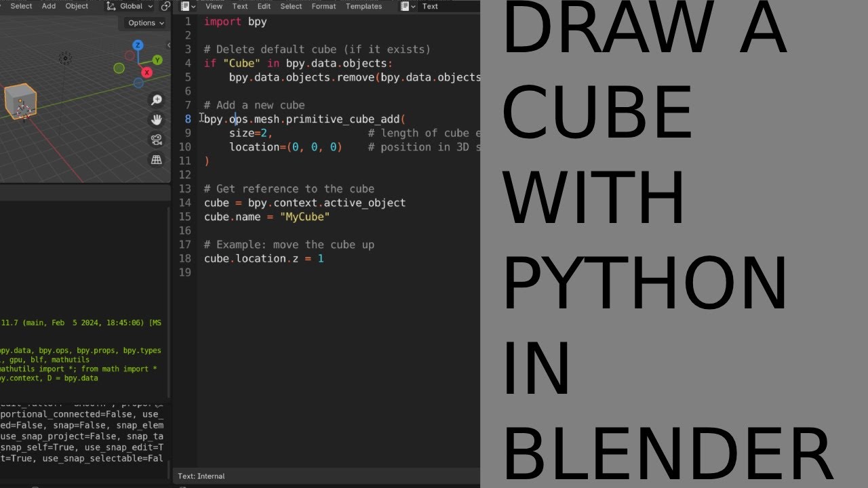Click the comment '# Example: move the cube up'

pyautogui.click(x=289, y=245)
